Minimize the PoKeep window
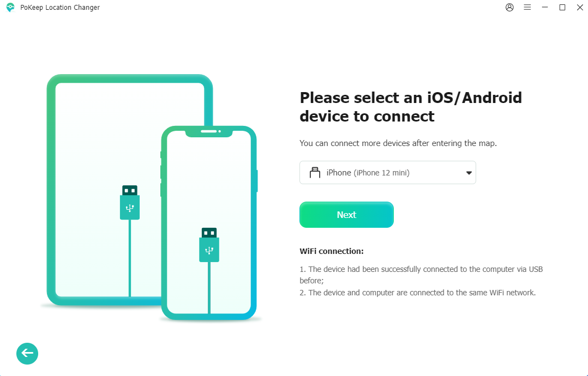The image size is (588, 376). click(x=545, y=8)
